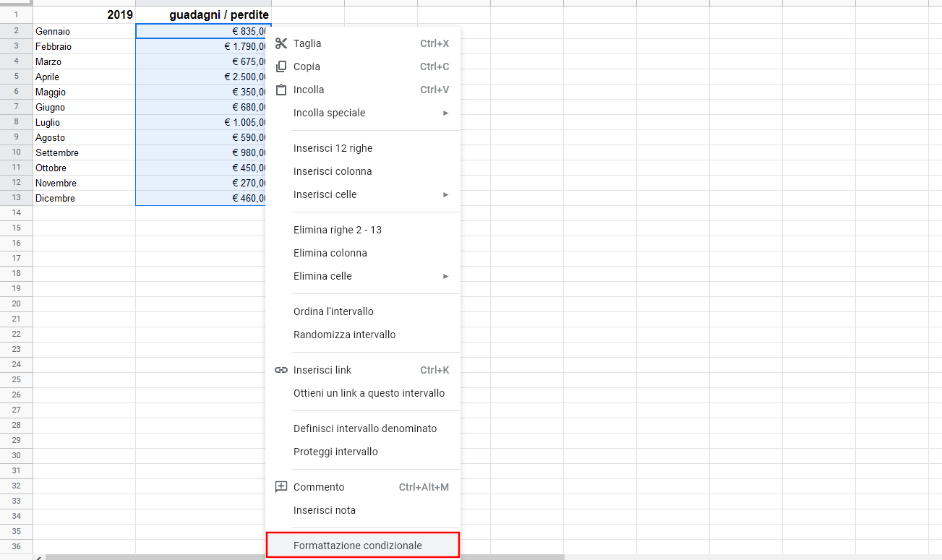This screenshot has height=560, width=942.
Task: Choose Proteggi intervallo
Action: [335, 452]
